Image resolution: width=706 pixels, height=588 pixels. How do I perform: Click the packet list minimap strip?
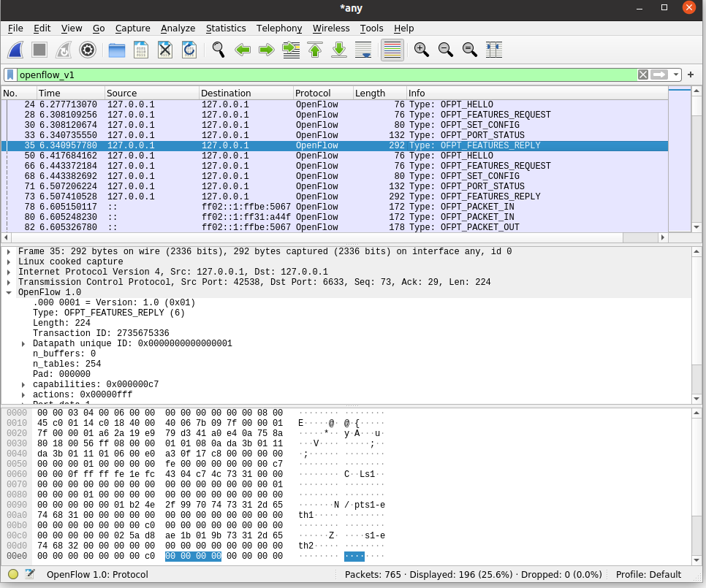(x=680, y=159)
